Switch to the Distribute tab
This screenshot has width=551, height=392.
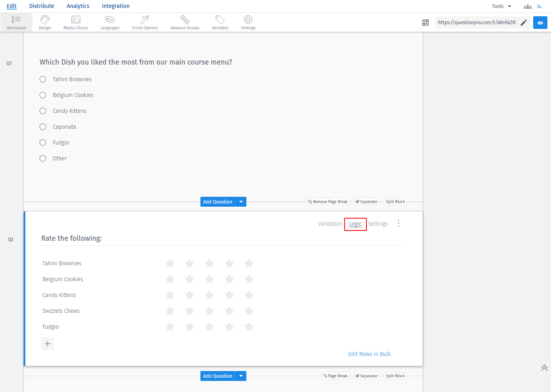pos(42,6)
